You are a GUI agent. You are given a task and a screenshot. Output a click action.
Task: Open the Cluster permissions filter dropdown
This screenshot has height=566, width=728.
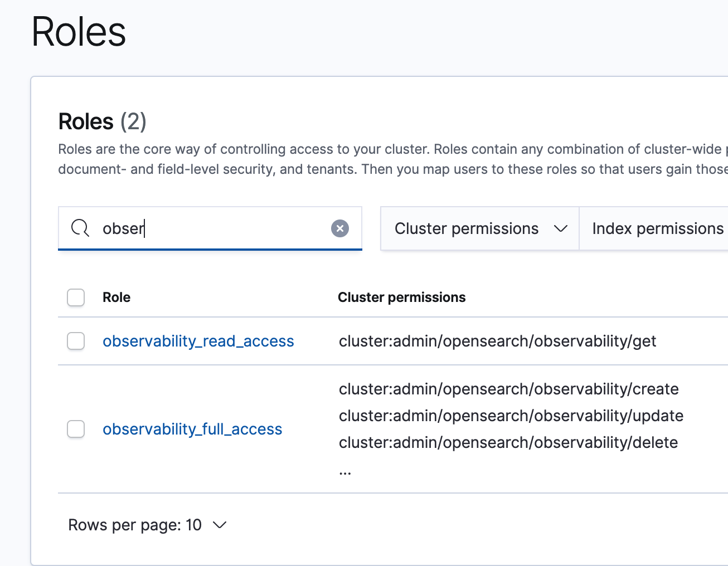click(479, 228)
